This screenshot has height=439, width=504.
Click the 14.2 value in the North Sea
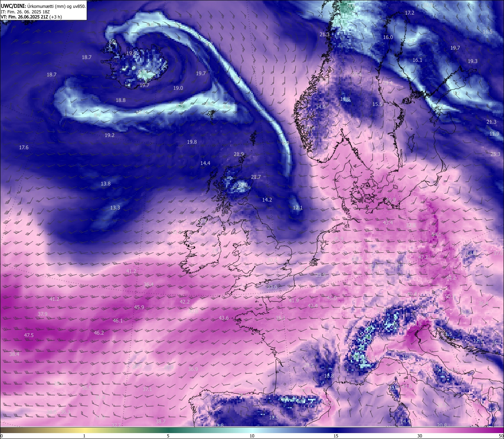tap(267, 200)
